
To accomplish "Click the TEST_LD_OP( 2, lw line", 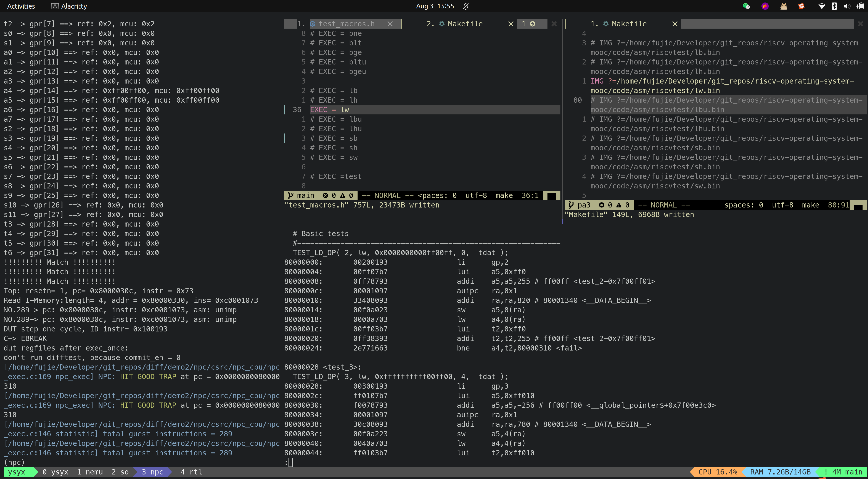I will click(x=400, y=253).
